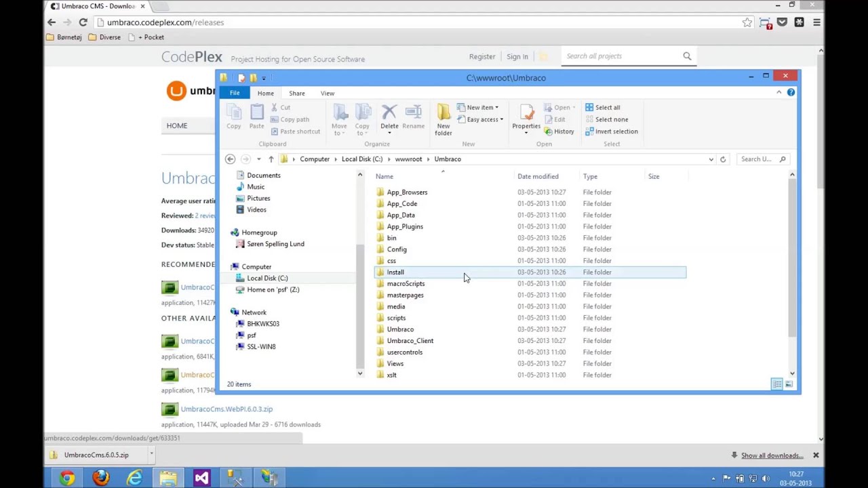Select Local Disk (C:) in navigation pane

267,278
